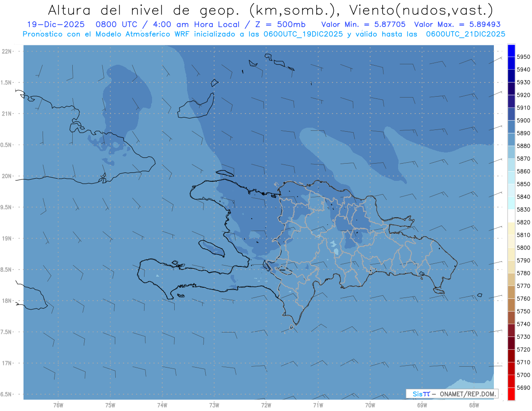Viewport: 532px width, 411px height.
Task: Click the 5820 pale yellow legend swatch
Action: [511, 229]
